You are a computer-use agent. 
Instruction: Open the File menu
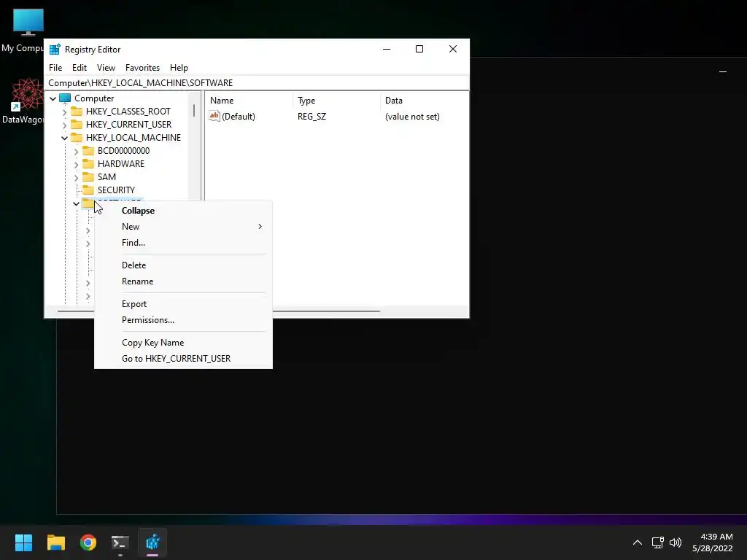tap(55, 68)
